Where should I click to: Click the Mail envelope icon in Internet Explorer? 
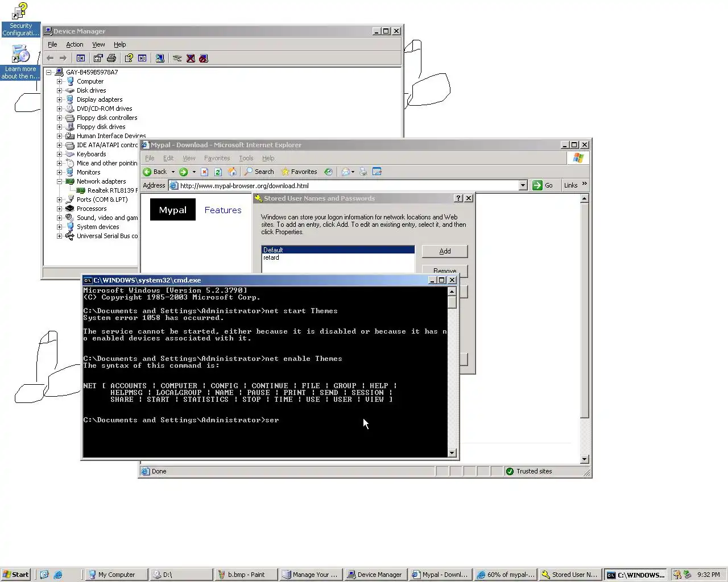(345, 172)
